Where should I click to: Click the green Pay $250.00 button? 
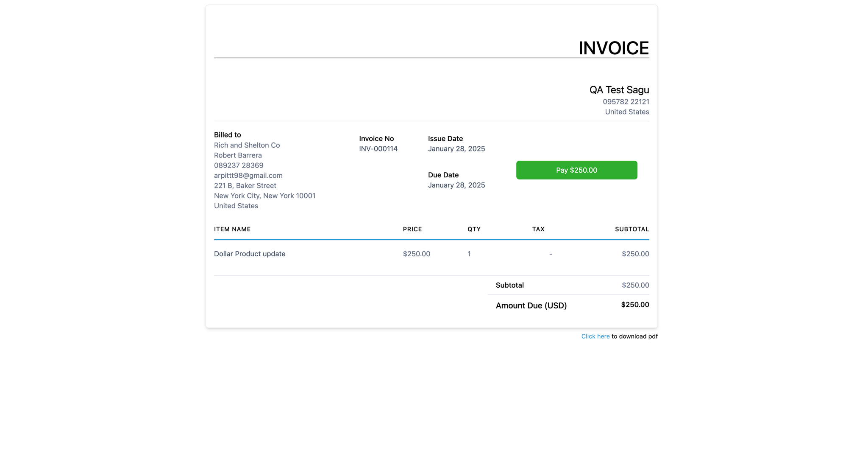(576, 170)
